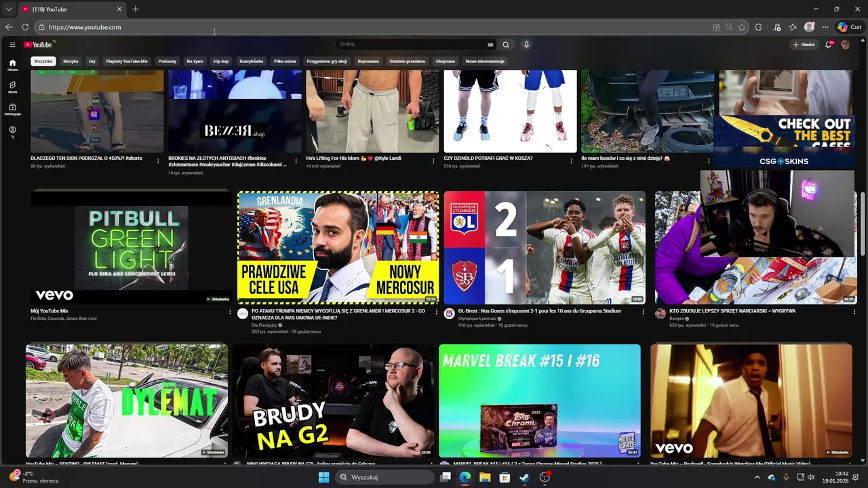868x488 pixels.
Task: Open the Dla Pieniędzy channel link
Action: click(x=264, y=325)
